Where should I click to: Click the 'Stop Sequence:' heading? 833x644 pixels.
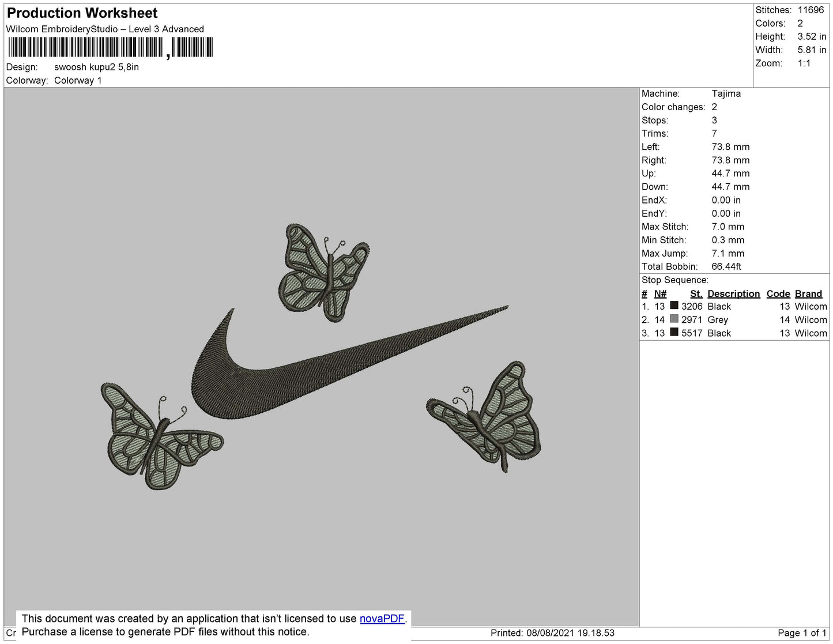pyautogui.click(x=675, y=280)
